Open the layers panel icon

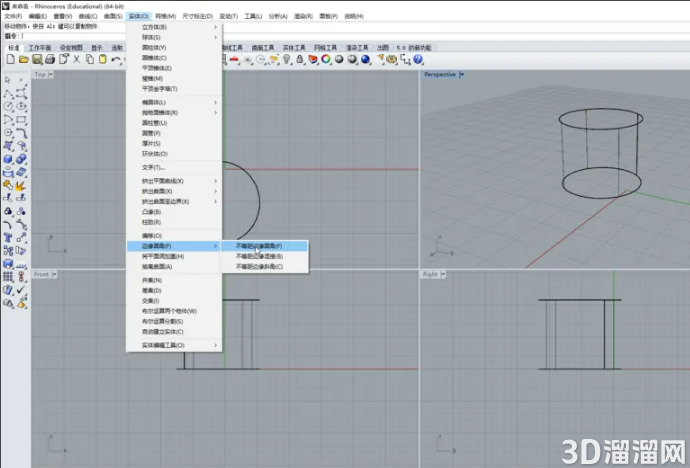pyautogui.click(x=313, y=59)
